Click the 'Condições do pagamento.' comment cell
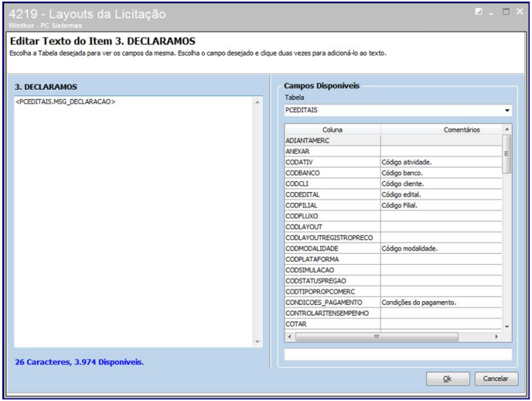The width and height of the screenshot is (532, 401). point(441,303)
